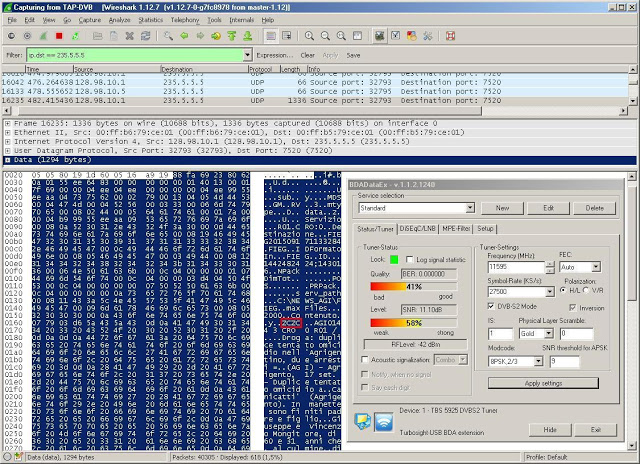Open capture options toolbar icon
The height and width of the screenshot is (464, 640).
tap(27, 36)
